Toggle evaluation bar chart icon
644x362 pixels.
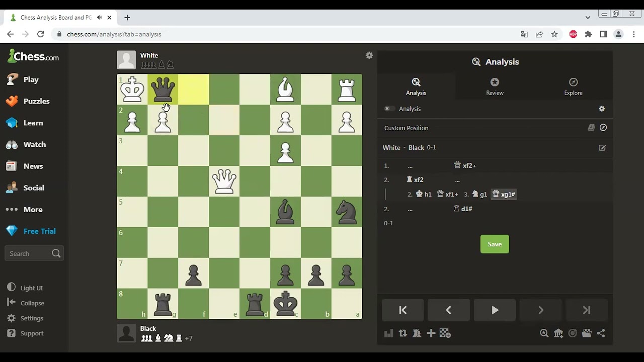[x=388, y=333]
